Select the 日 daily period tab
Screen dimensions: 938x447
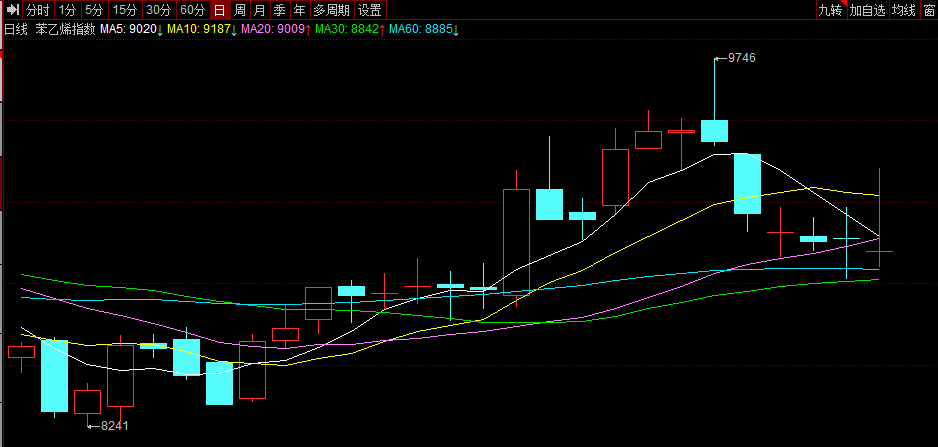220,10
